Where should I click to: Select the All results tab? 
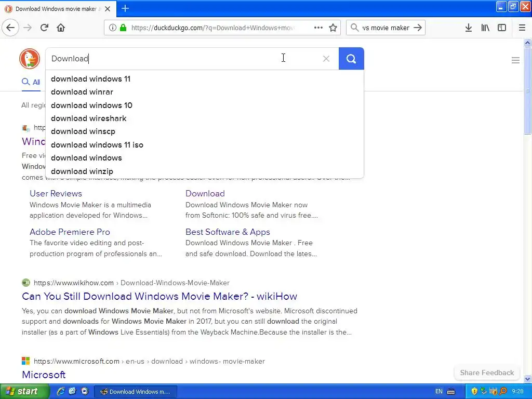(x=31, y=82)
